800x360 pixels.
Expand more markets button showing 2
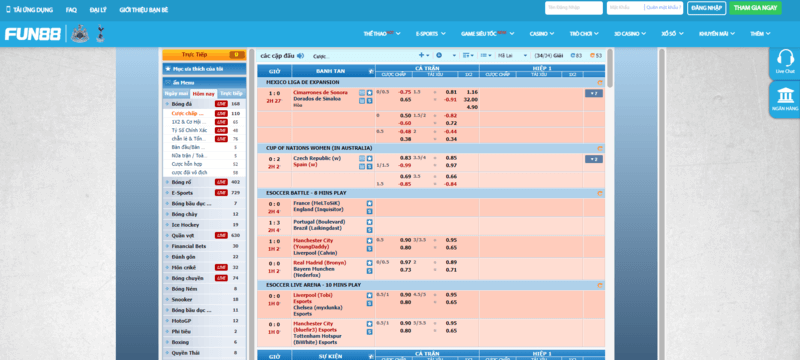(593, 159)
